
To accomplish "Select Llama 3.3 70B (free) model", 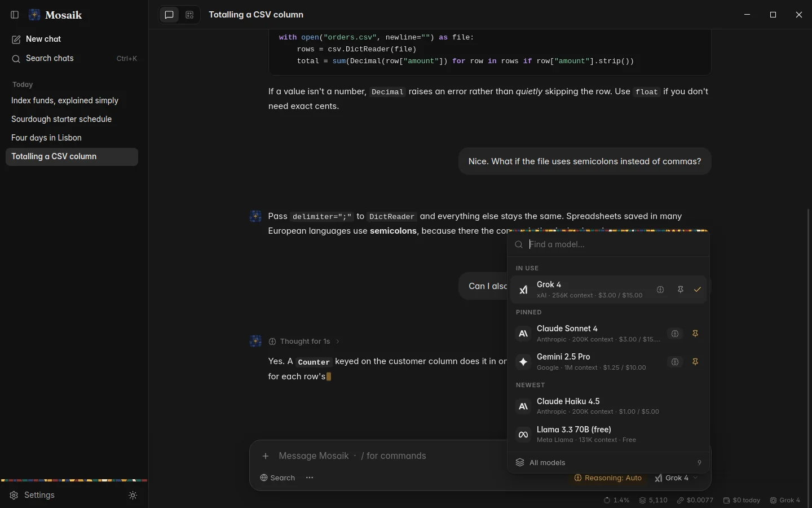I will (x=608, y=435).
